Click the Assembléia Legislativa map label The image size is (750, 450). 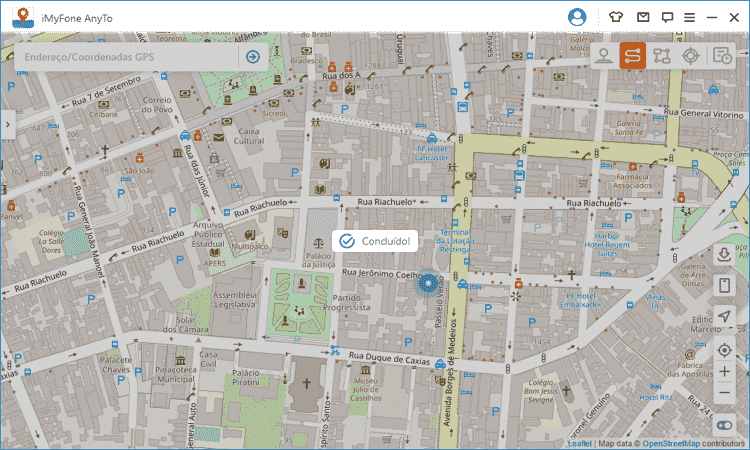(234, 299)
